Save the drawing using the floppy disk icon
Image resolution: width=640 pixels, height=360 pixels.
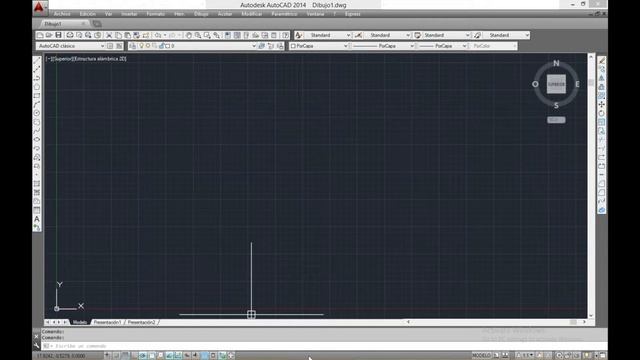[58, 36]
